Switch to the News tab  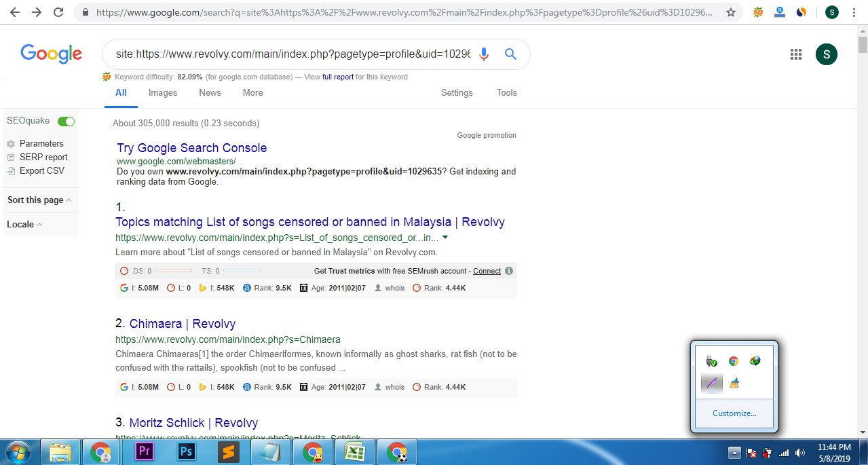210,93
